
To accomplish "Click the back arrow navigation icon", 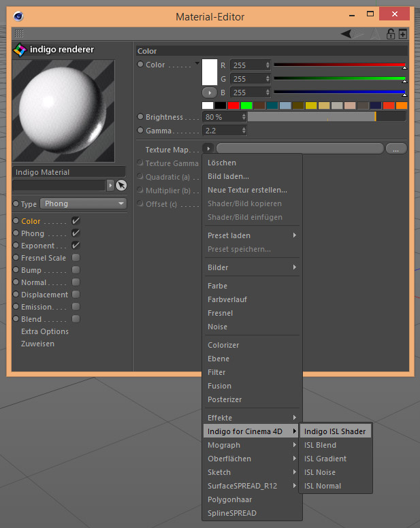I will coord(348,33).
